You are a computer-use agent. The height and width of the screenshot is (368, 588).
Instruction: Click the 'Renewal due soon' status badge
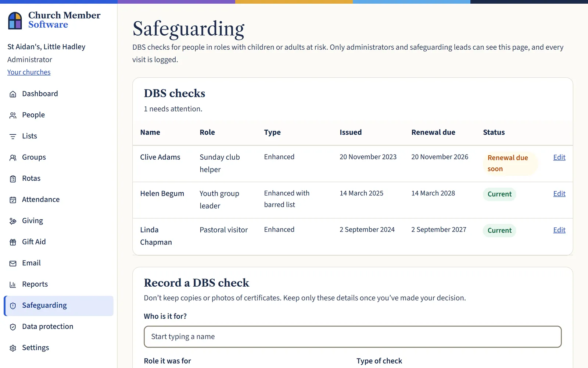(x=510, y=163)
